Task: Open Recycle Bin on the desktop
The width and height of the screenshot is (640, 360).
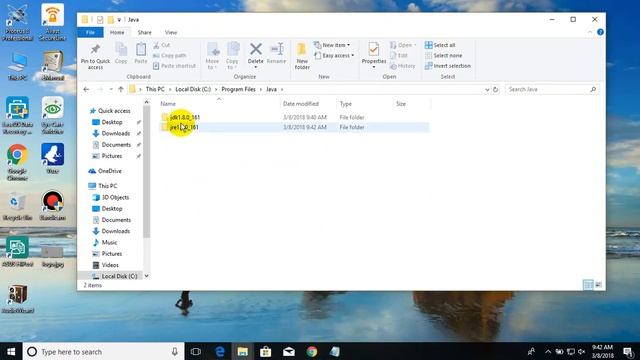Action: [17, 207]
